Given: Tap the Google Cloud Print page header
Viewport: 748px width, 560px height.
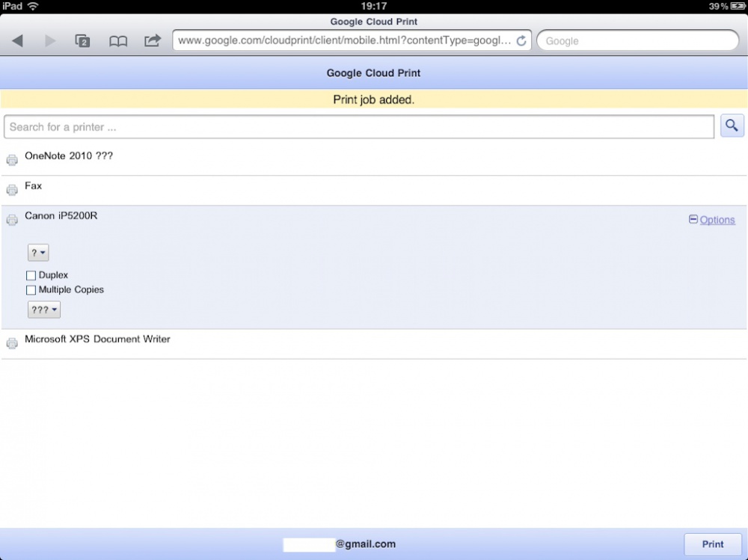Looking at the screenshot, I should coord(373,73).
